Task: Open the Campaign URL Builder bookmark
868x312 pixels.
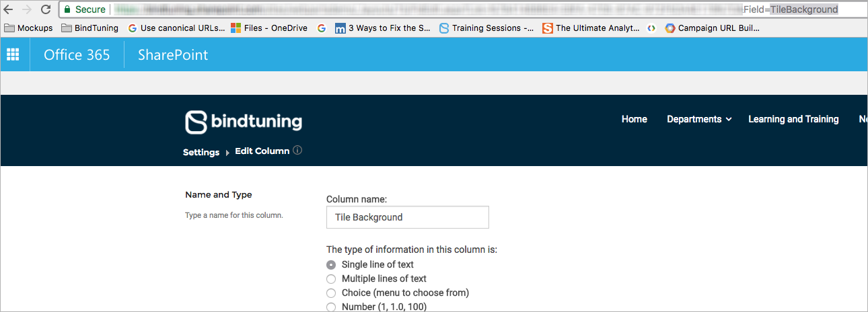Action: tap(712, 28)
